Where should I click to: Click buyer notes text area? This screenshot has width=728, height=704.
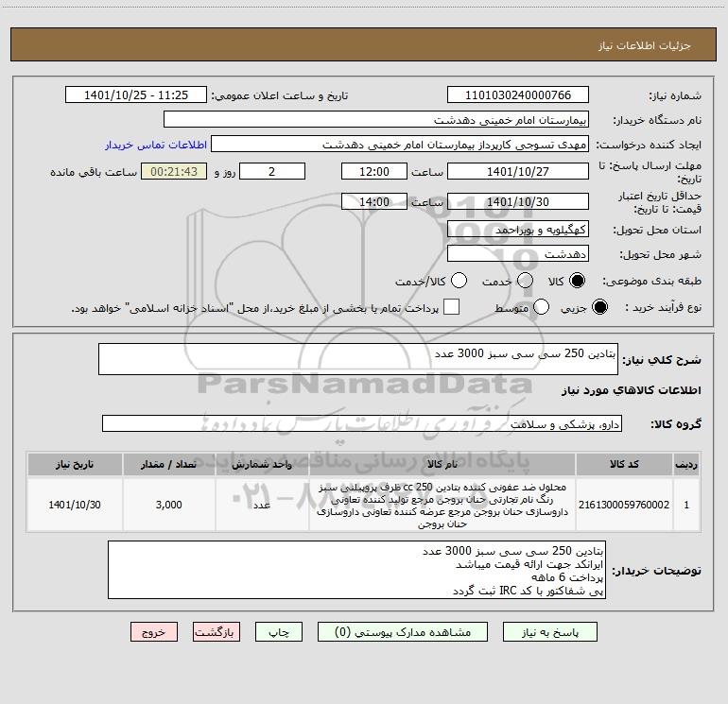pyautogui.click(x=356, y=570)
